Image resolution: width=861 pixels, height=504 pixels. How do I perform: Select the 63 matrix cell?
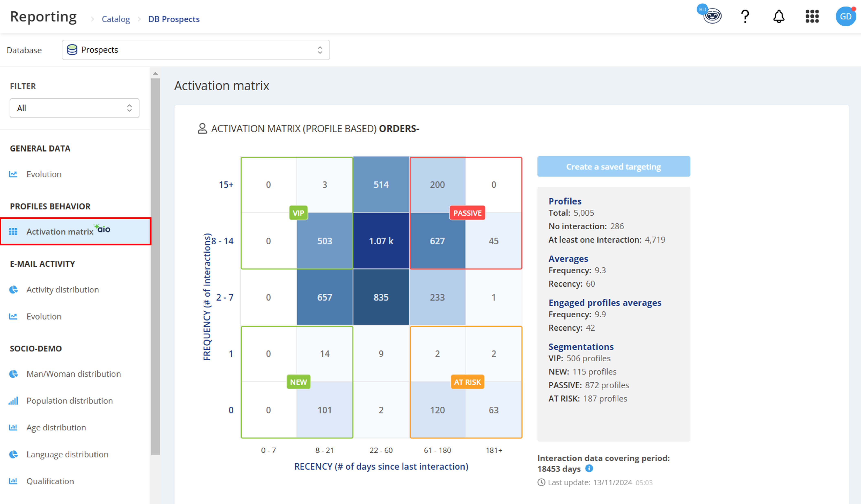click(493, 410)
